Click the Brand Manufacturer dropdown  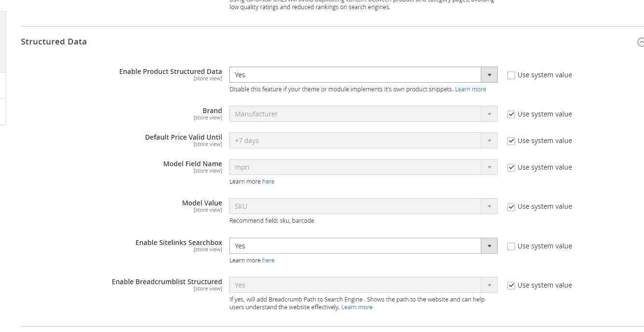pyautogui.click(x=363, y=114)
